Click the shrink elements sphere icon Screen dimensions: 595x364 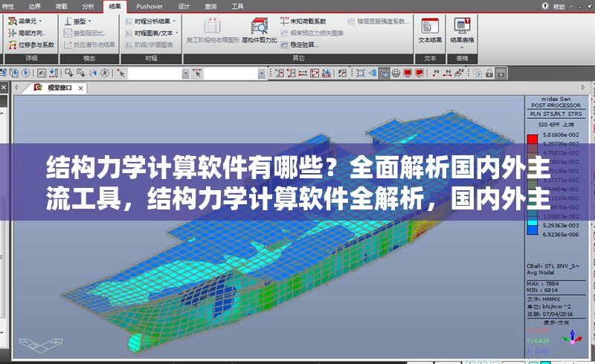(x=396, y=73)
